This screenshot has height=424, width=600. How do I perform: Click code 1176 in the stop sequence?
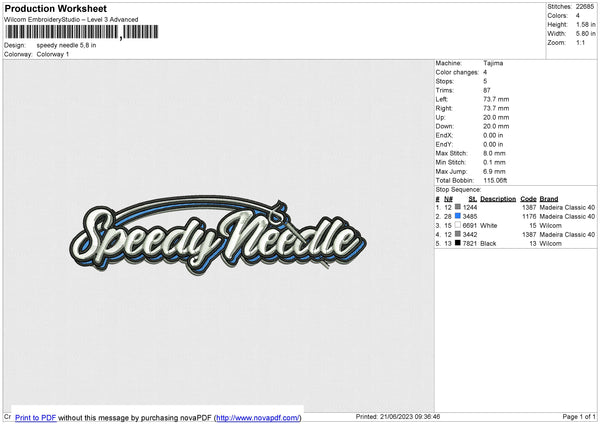coord(529,216)
